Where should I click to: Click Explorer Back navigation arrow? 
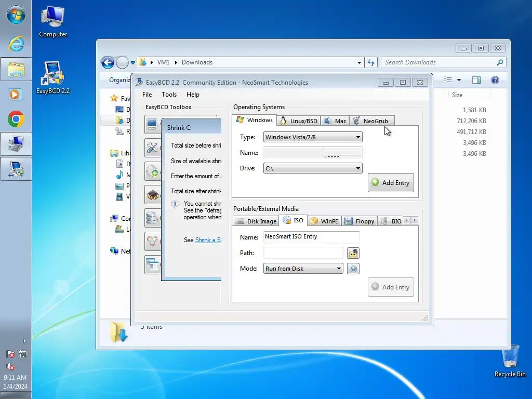coord(108,62)
